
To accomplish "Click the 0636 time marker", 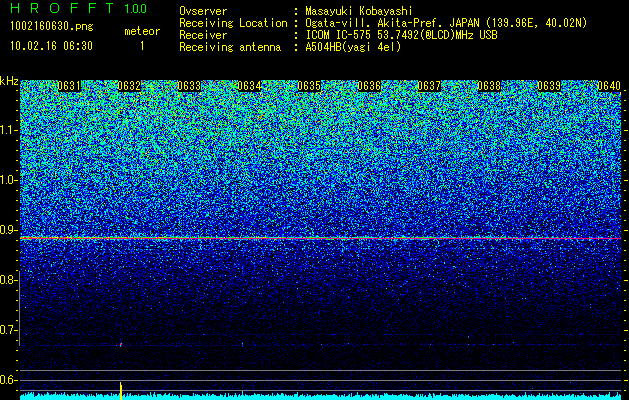I will point(369,86).
